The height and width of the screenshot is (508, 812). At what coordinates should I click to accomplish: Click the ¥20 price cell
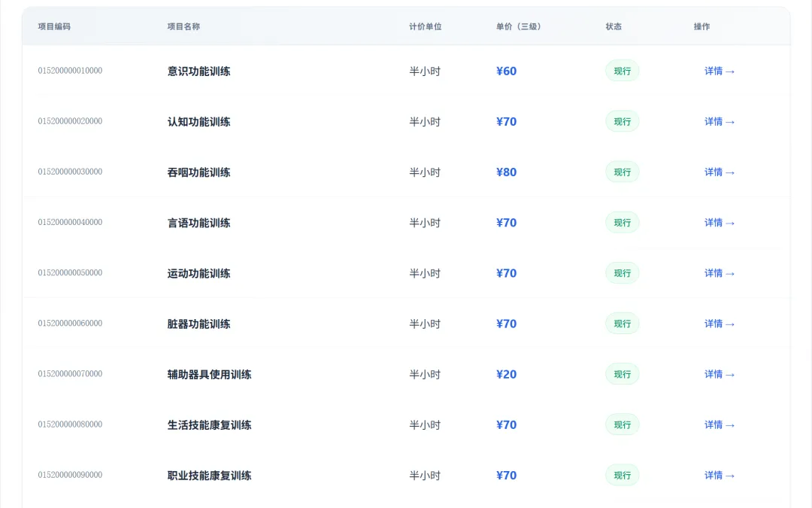click(506, 374)
